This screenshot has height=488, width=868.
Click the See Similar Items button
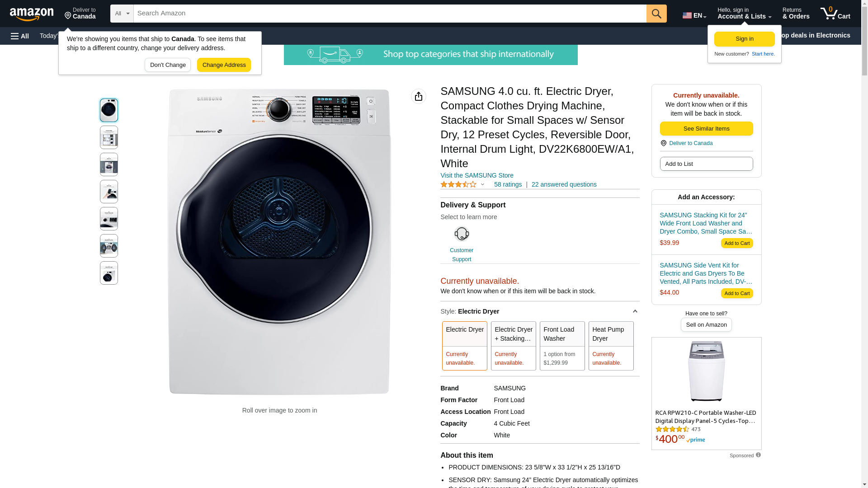pos(706,129)
